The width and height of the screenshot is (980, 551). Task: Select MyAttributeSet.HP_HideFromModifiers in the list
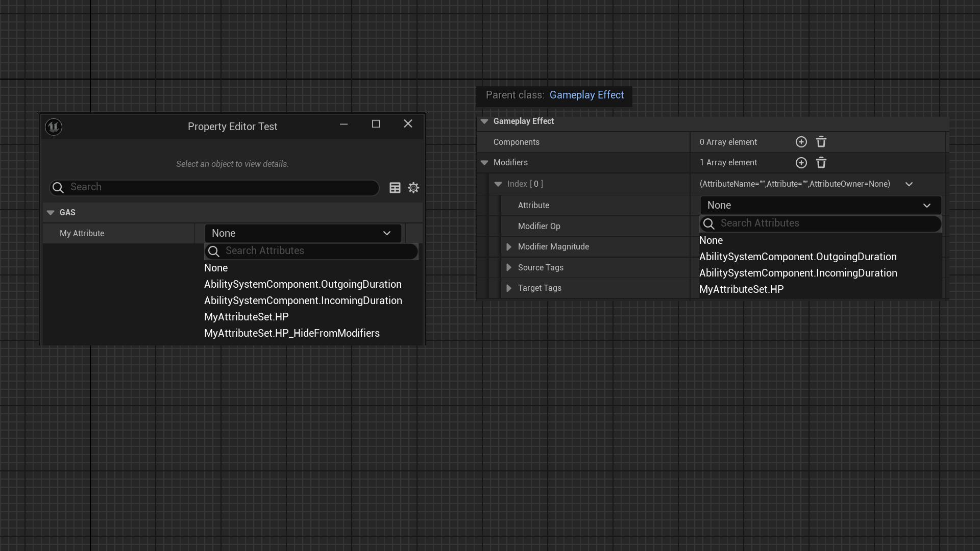291,333
